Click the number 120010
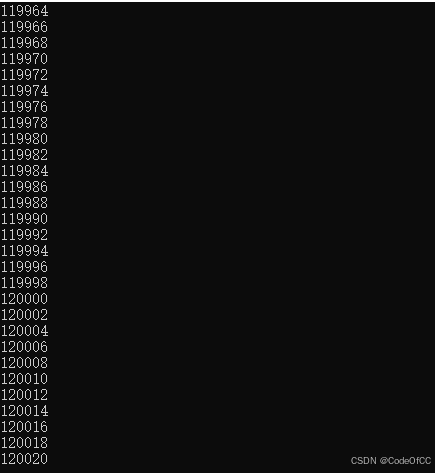 click(x=25, y=379)
